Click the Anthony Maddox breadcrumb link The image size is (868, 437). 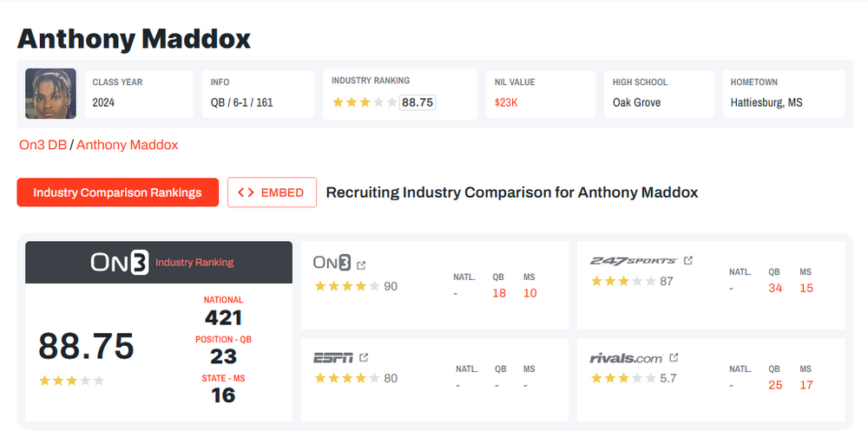click(128, 145)
